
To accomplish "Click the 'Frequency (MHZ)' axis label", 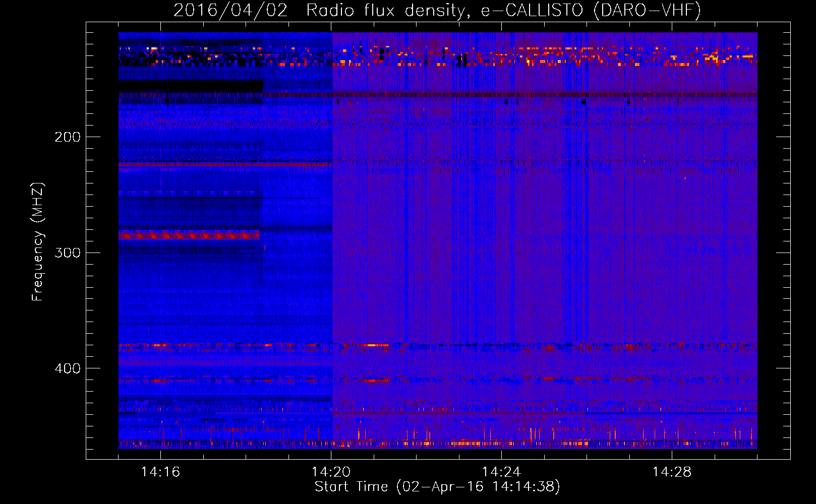I will (38, 242).
